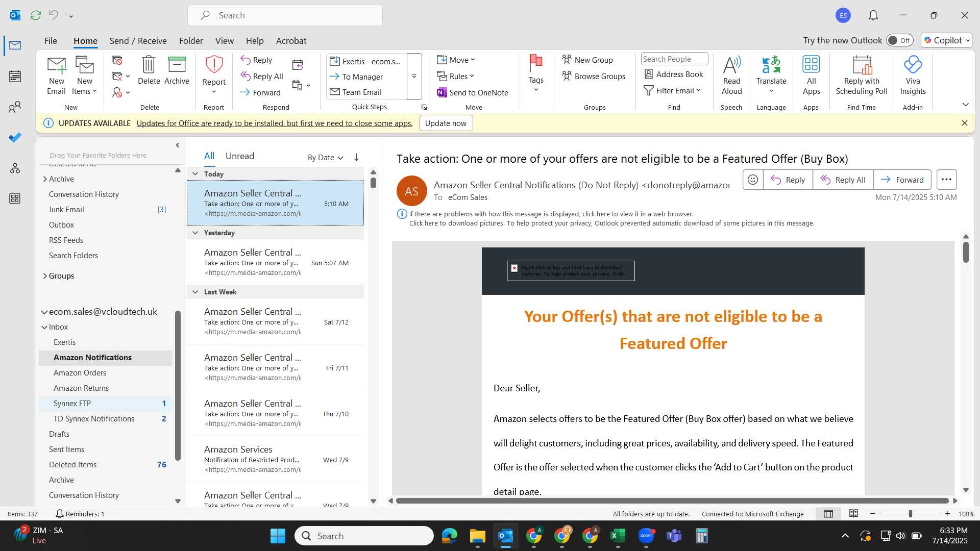Open By Date sort dropdown
The image size is (980, 551).
[325, 158]
